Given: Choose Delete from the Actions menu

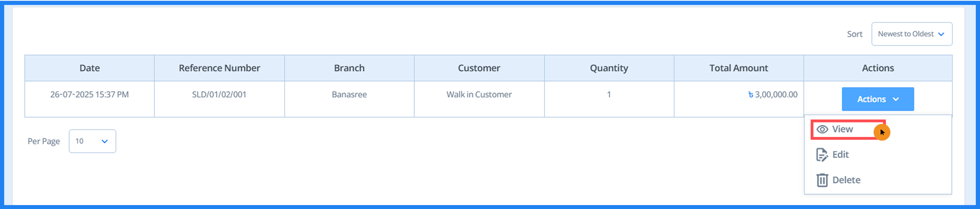Looking at the screenshot, I should 846,180.
